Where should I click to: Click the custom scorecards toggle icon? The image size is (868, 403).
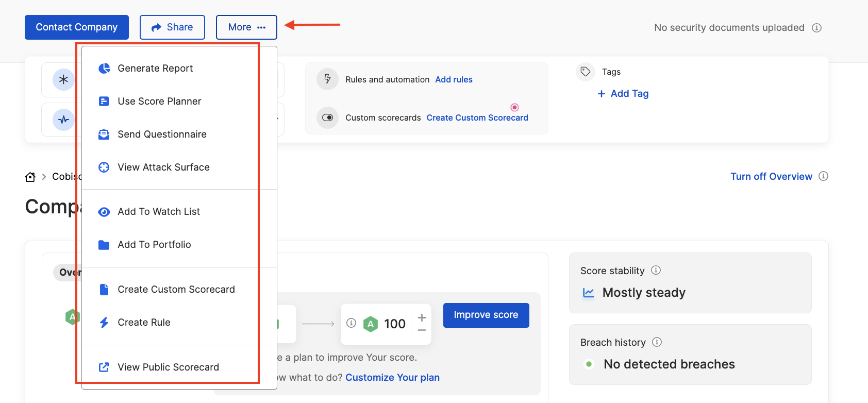(x=327, y=117)
